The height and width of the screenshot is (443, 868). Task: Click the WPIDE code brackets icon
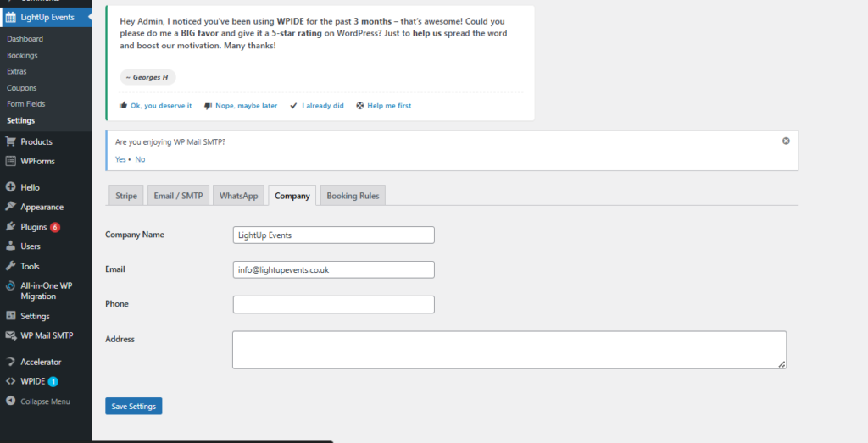pyautogui.click(x=10, y=381)
